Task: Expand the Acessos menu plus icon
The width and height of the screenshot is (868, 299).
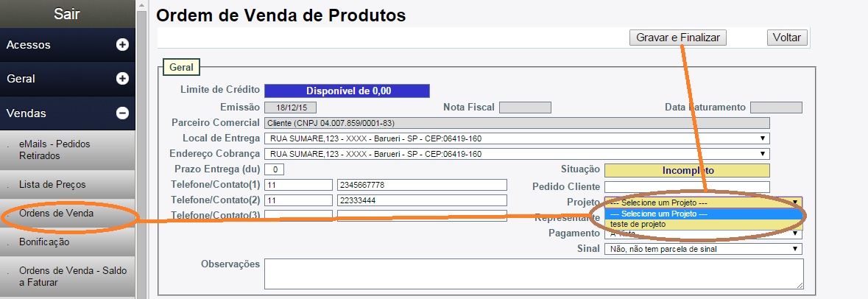Action: click(x=122, y=45)
